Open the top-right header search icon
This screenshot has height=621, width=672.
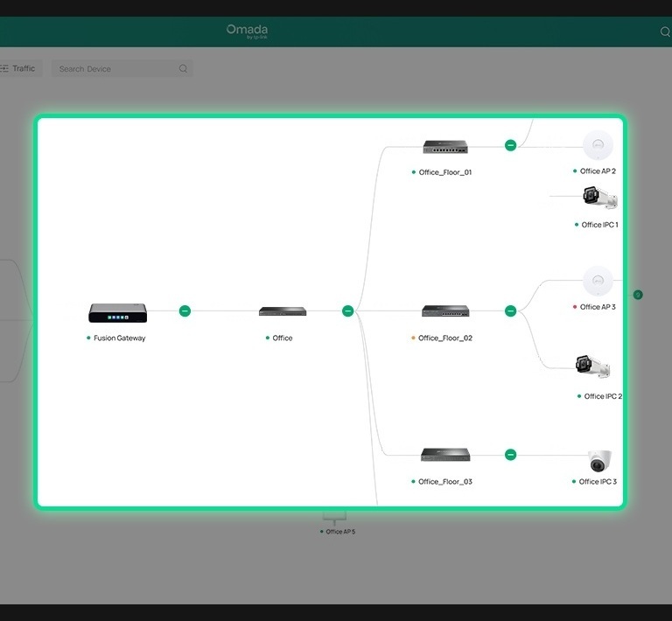[x=665, y=31]
